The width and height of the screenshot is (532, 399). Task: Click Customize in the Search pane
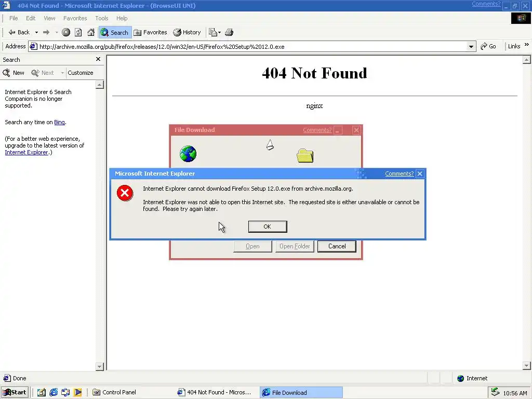click(x=81, y=73)
